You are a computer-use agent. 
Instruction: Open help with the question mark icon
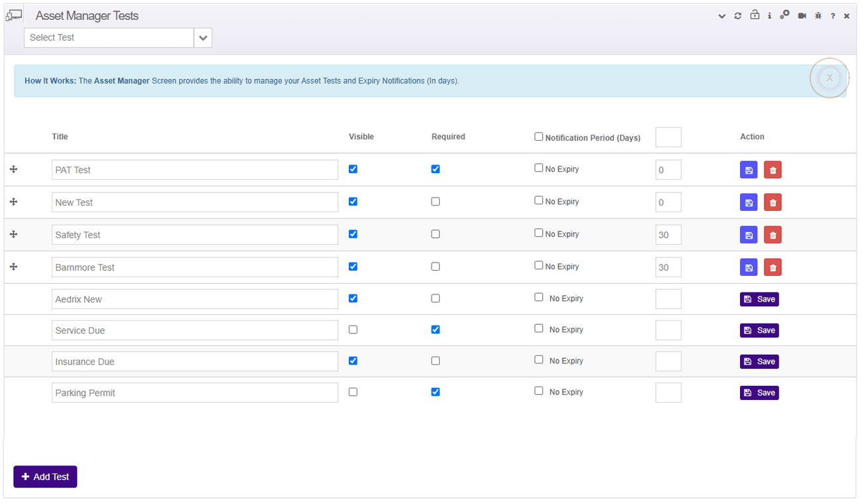(832, 15)
